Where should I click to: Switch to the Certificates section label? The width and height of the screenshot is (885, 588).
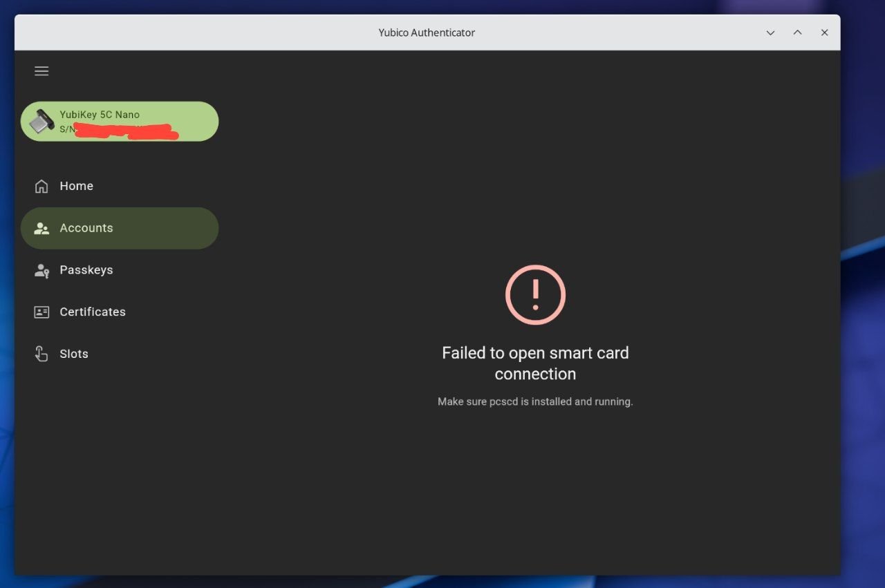click(93, 312)
